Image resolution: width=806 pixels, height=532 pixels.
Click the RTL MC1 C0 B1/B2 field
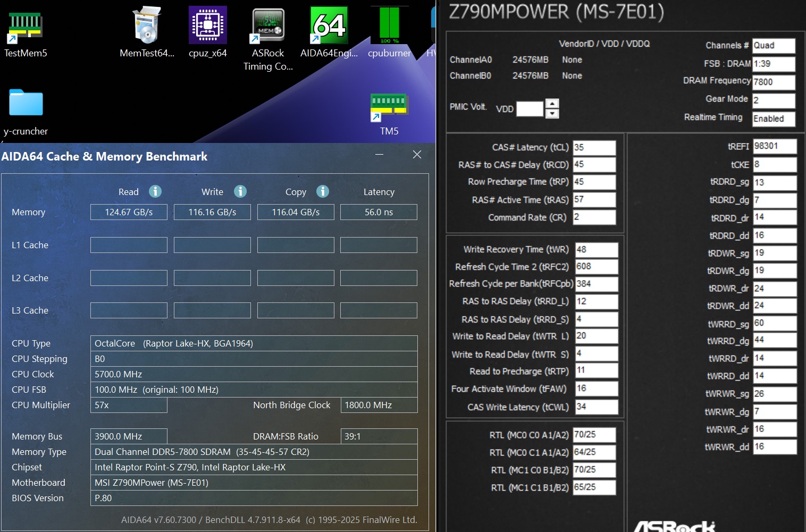point(594,470)
